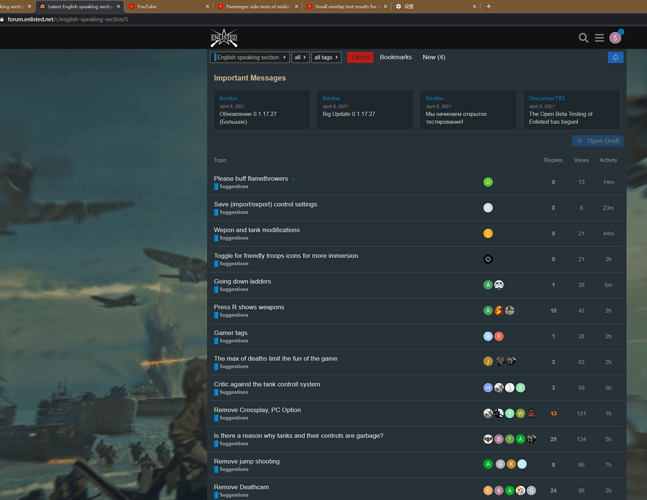The image size is (647, 500).
Task: Click first avatar on The max of deaths row
Action: pos(488,362)
